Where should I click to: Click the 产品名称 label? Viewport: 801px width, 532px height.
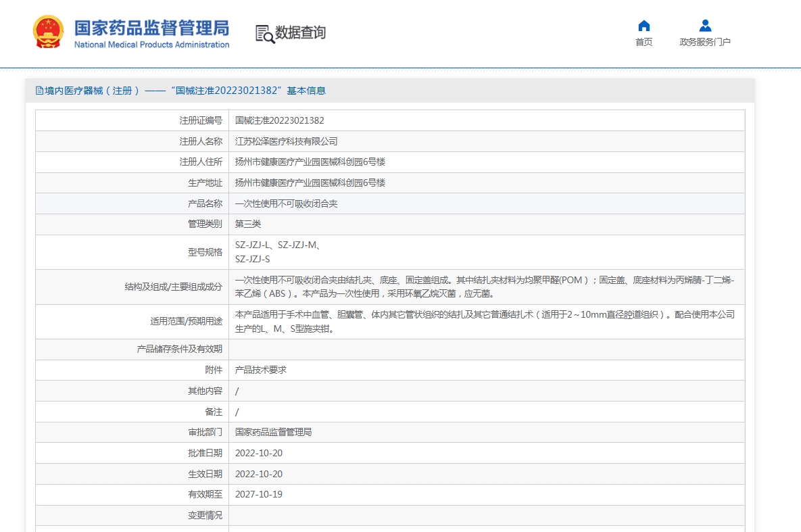coord(205,204)
